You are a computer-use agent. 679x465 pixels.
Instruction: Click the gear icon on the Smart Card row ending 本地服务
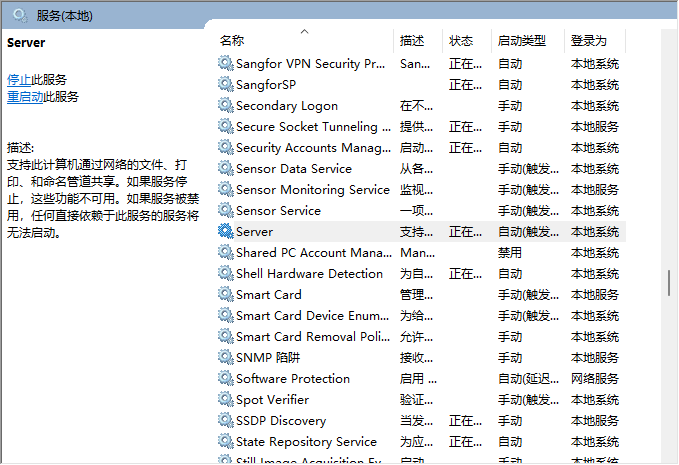point(226,294)
